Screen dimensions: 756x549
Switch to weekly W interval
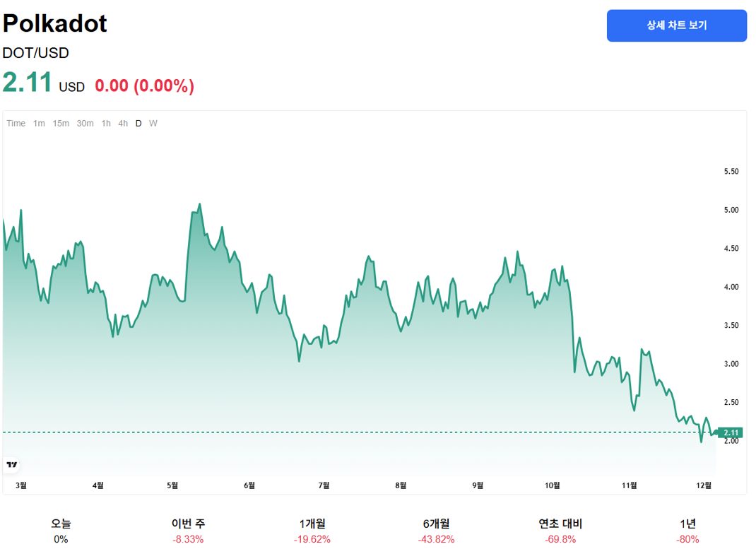click(x=153, y=124)
